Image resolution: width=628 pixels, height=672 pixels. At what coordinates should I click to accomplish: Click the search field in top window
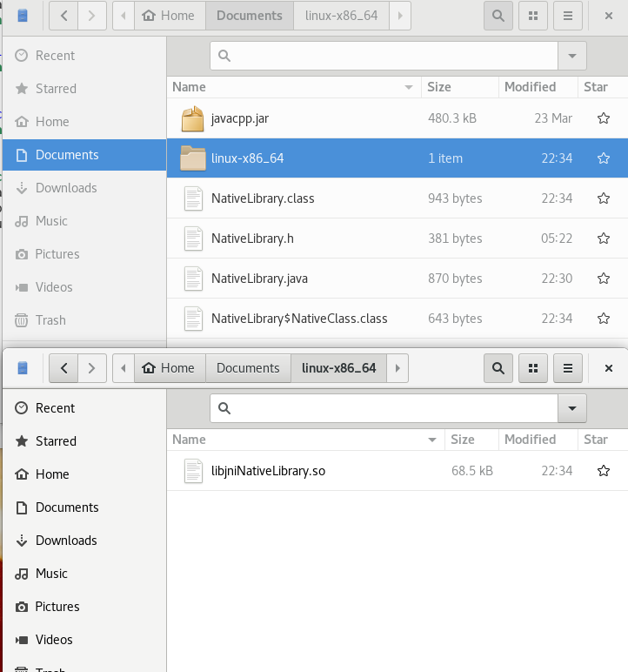[384, 56]
